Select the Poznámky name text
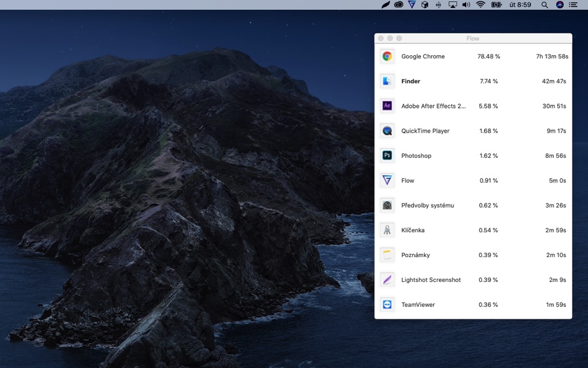This screenshot has width=588, height=368. coord(415,255)
